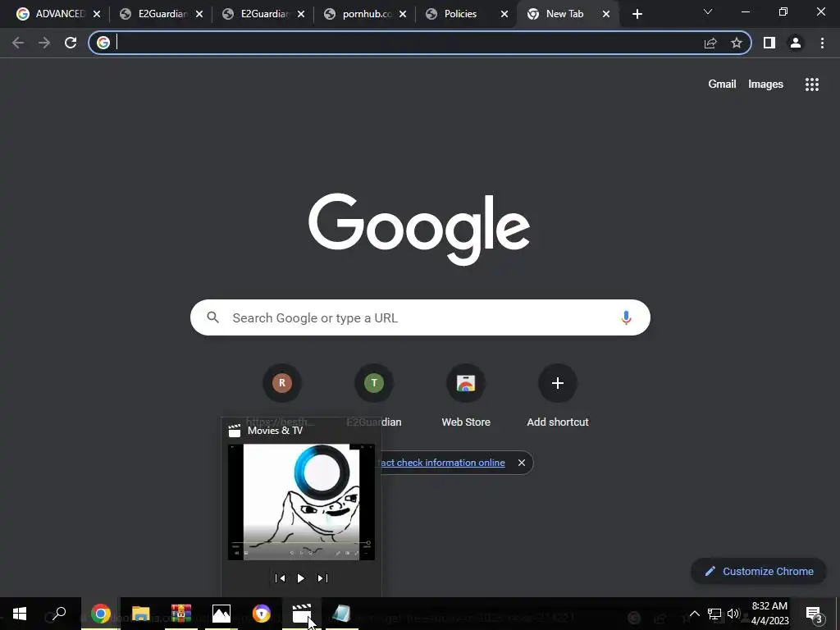
Task: Open the fact check information online link
Action: pos(444,463)
